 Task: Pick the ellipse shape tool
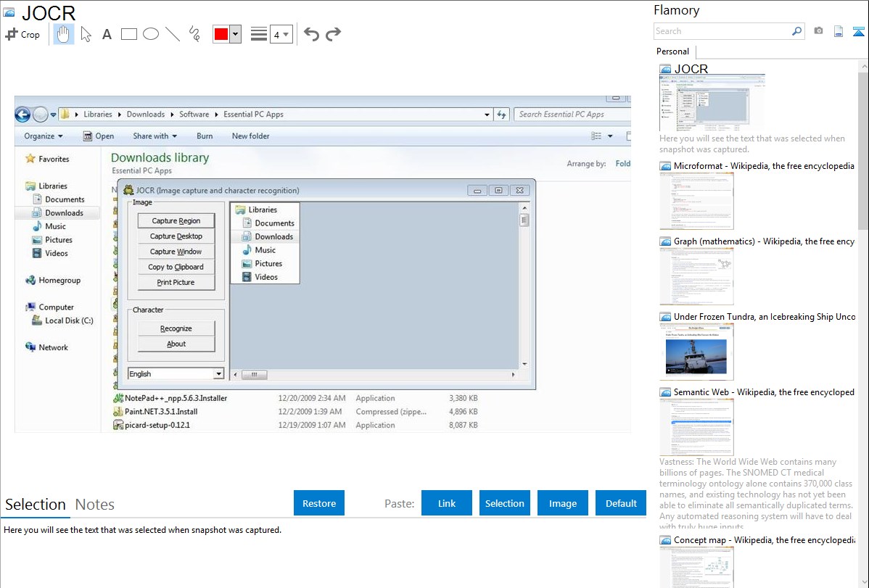(x=151, y=34)
